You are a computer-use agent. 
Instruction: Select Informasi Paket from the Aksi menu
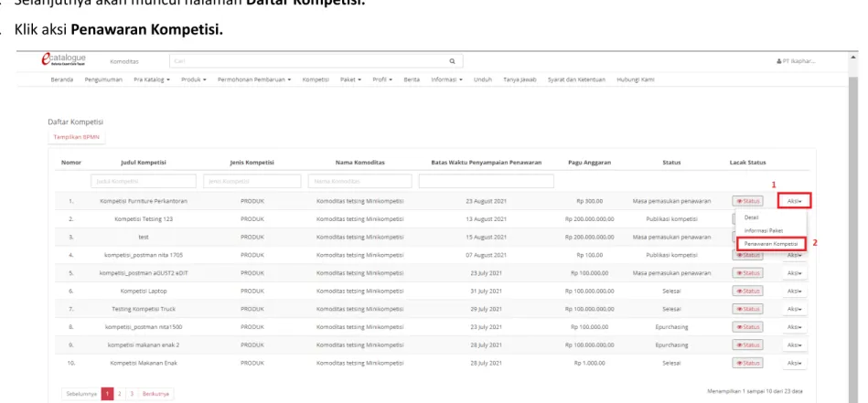point(764,230)
